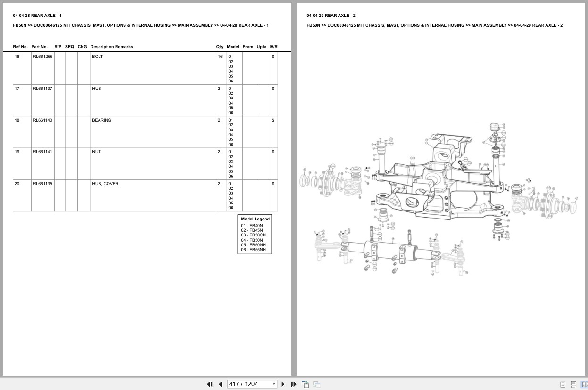Select part number RL661140
588x390 pixels.
(42, 120)
